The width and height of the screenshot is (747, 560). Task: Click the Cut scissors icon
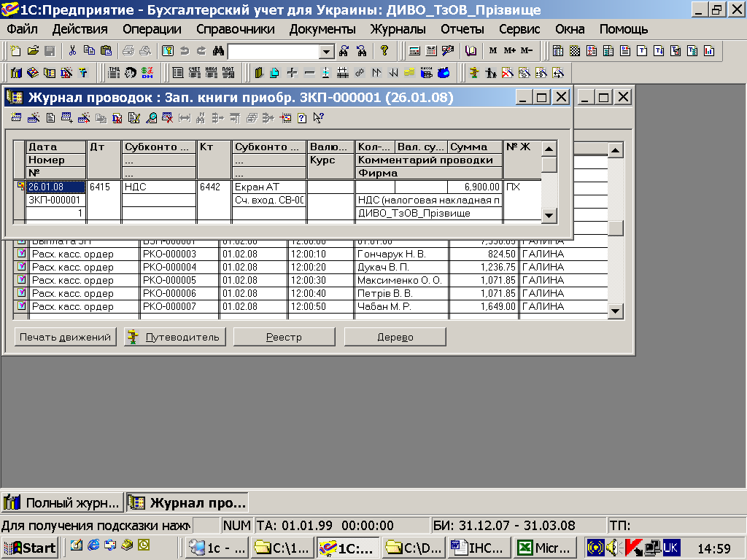(72, 50)
